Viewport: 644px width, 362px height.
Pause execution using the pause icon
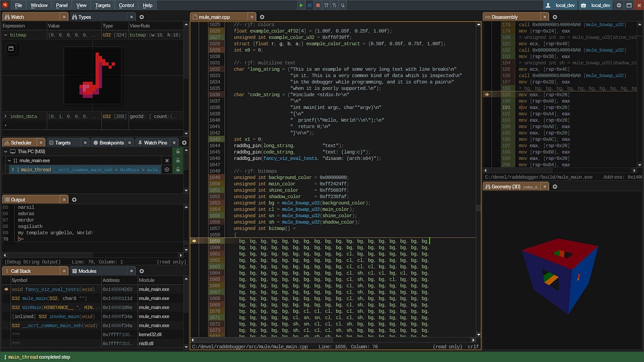point(310,5)
